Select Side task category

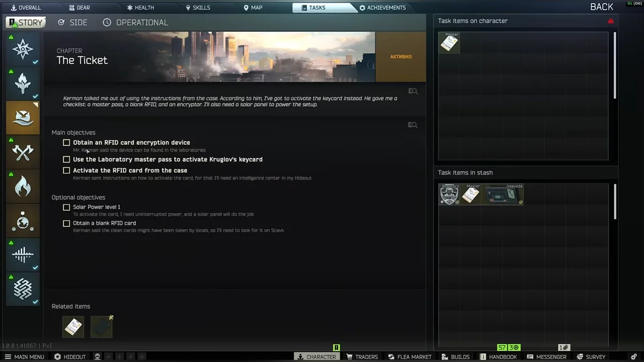point(72,23)
